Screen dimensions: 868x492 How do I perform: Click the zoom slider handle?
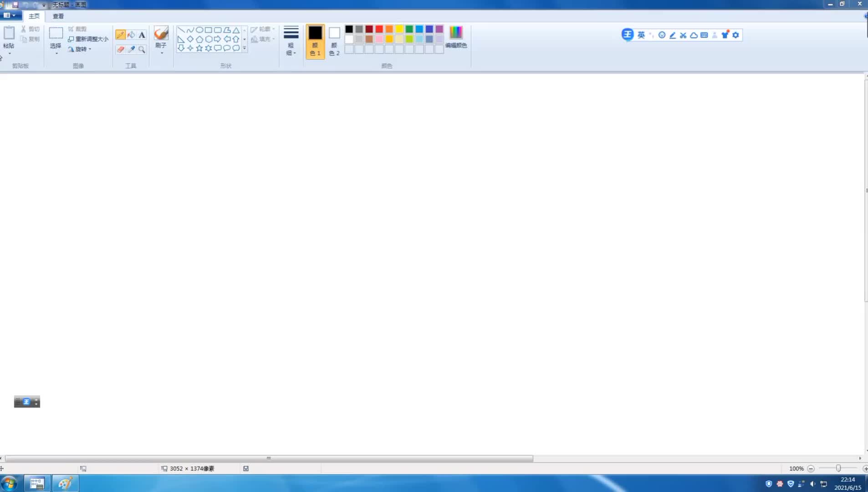[x=838, y=468]
